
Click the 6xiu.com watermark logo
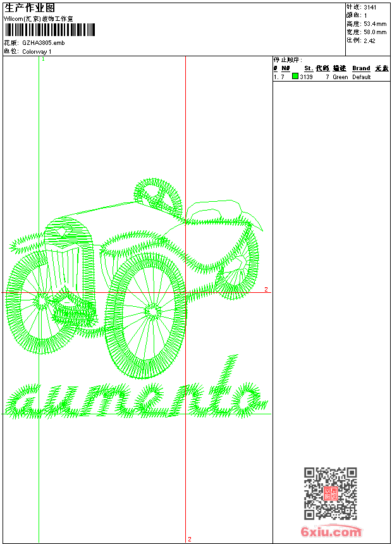331,533
